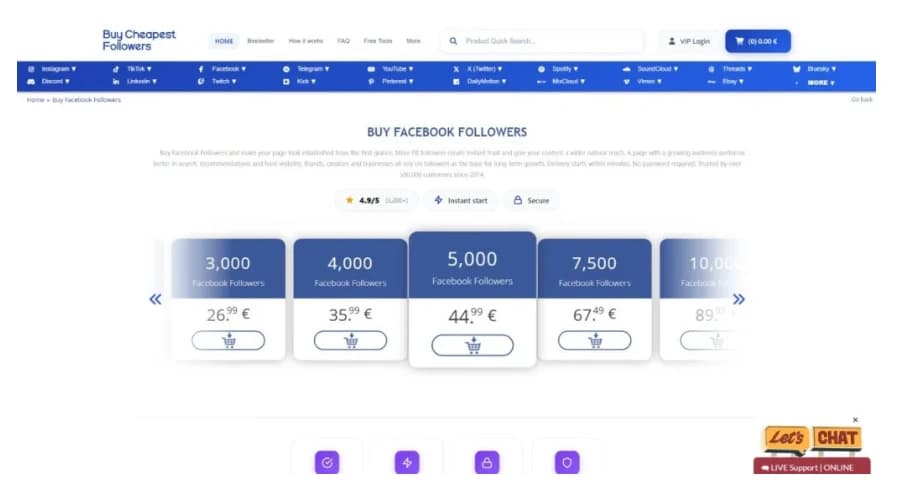Show next packages with right double-arrow
906x497 pixels.
click(x=738, y=299)
